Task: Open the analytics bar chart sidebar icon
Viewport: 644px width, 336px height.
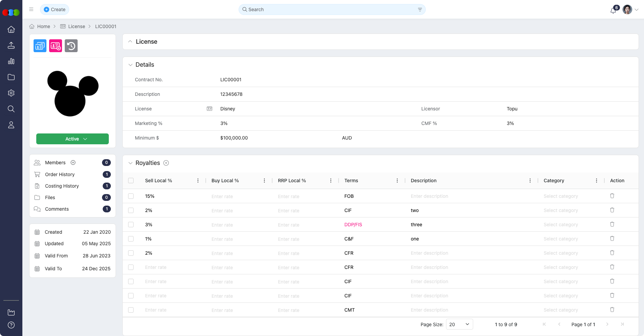Action: tap(11, 61)
